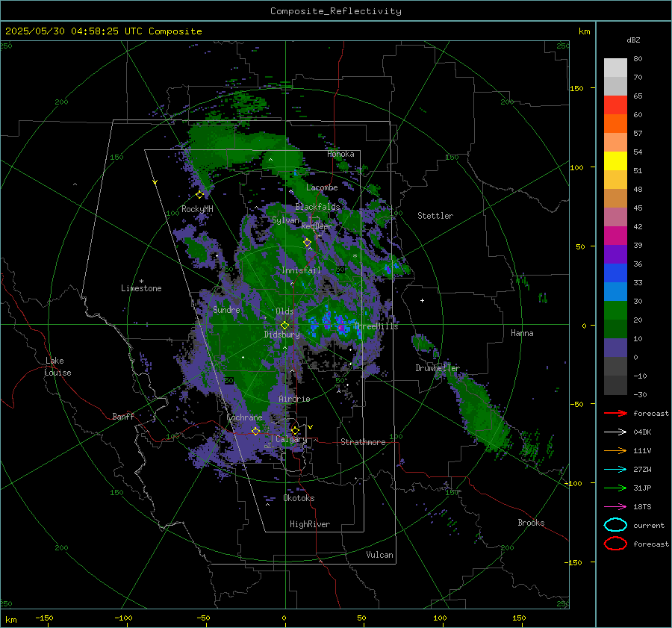The width and height of the screenshot is (672, 628).
Task: Pick the yellow 54 dBZ swatch
Action: coord(615,161)
